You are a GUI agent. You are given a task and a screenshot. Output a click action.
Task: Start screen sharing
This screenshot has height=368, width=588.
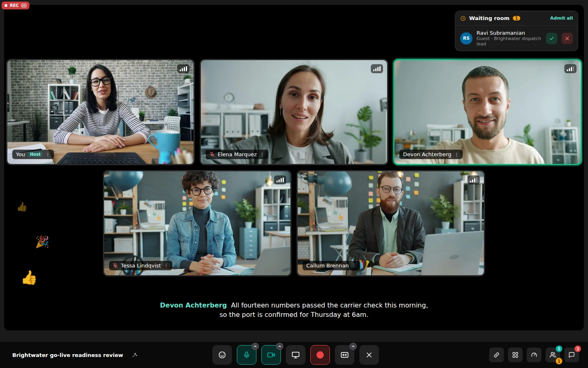click(x=296, y=355)
